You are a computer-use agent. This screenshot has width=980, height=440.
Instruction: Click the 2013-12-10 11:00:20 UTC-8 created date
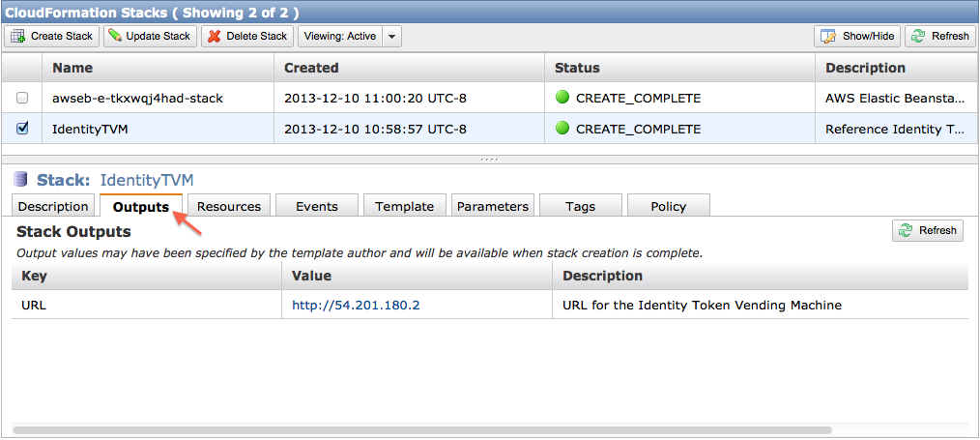(x=376, y=98)
